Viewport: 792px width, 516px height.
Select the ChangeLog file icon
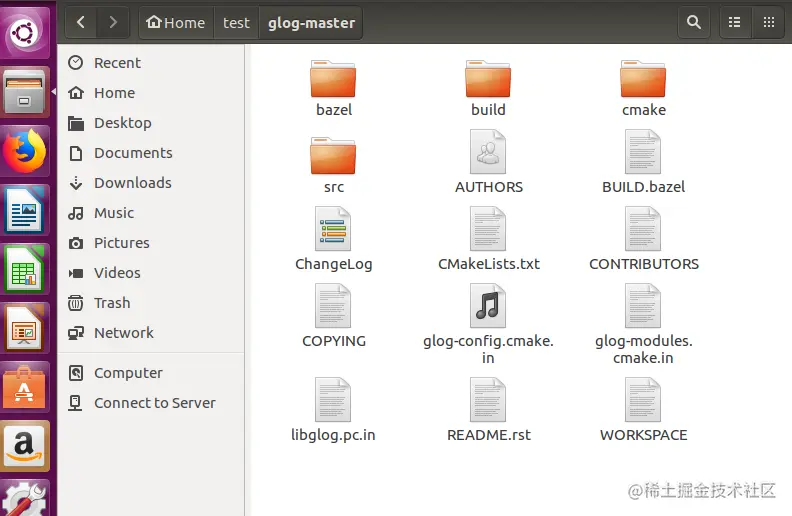coord(333,229)
